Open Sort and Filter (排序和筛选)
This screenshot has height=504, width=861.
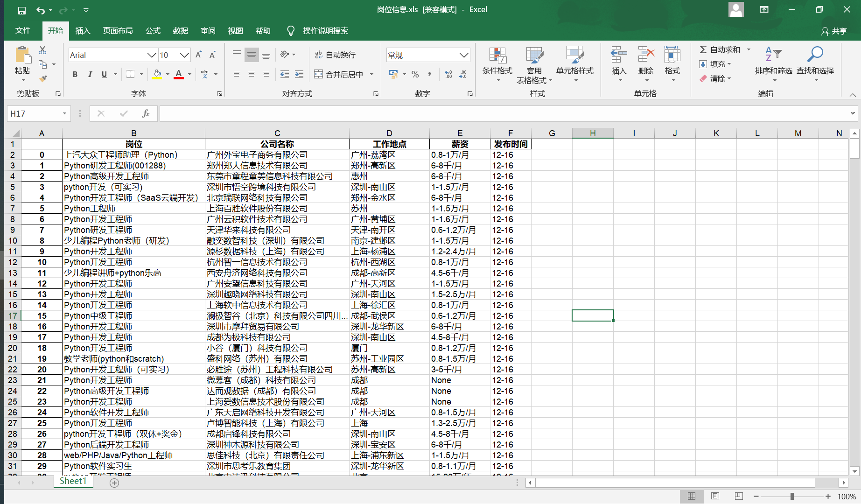pos(773,64)
